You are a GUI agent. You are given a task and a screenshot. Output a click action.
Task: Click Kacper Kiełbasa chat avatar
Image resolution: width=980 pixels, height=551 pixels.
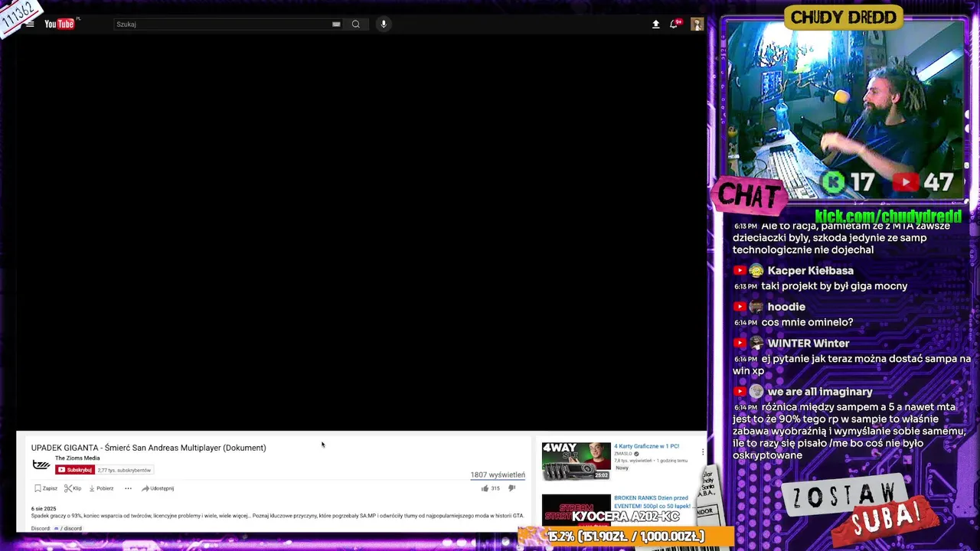pos(756,271)
